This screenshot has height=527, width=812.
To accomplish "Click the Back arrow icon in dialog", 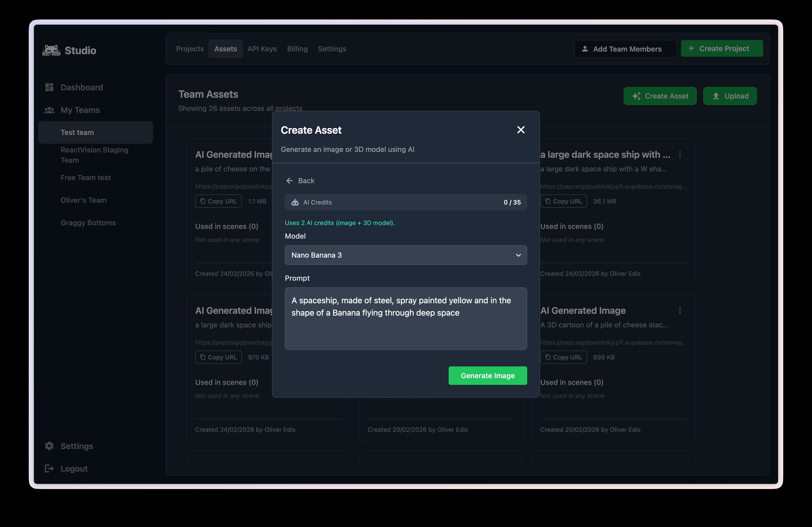I will click(289, 181).
